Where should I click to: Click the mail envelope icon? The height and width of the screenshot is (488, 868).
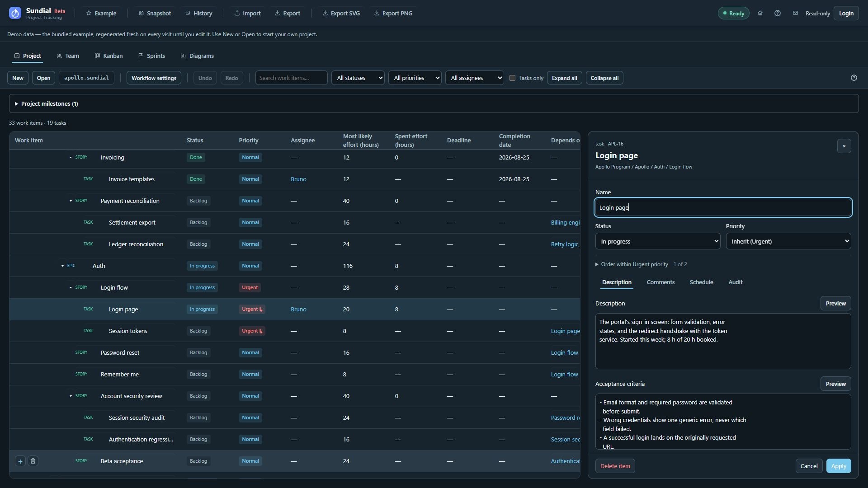tap(795, 13)
